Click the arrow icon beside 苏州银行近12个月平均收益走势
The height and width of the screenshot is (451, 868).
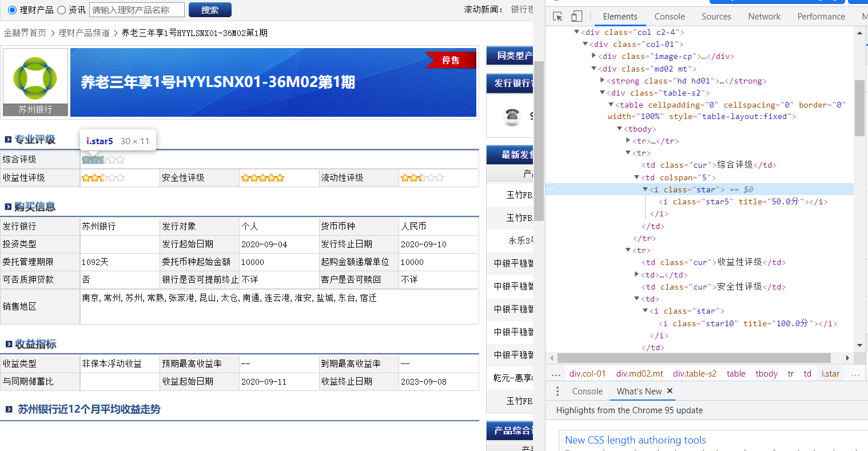pyautogui.click(x=9, y=409)
